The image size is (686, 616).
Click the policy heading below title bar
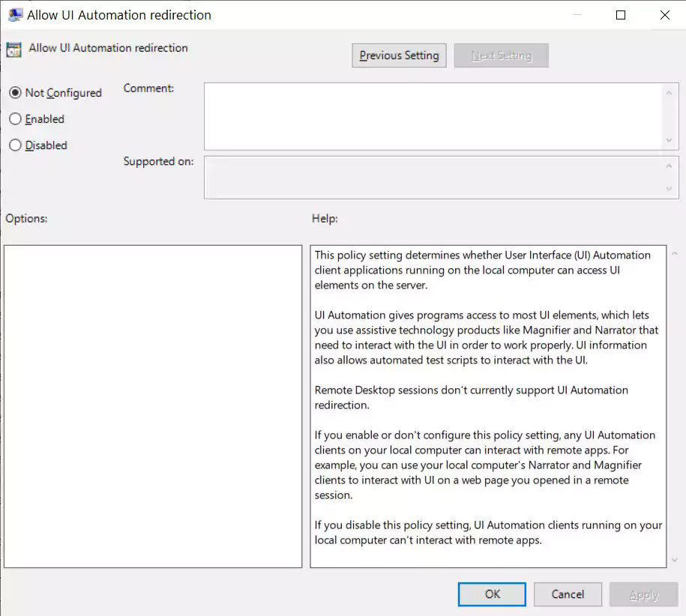click(x=108, y=48)
